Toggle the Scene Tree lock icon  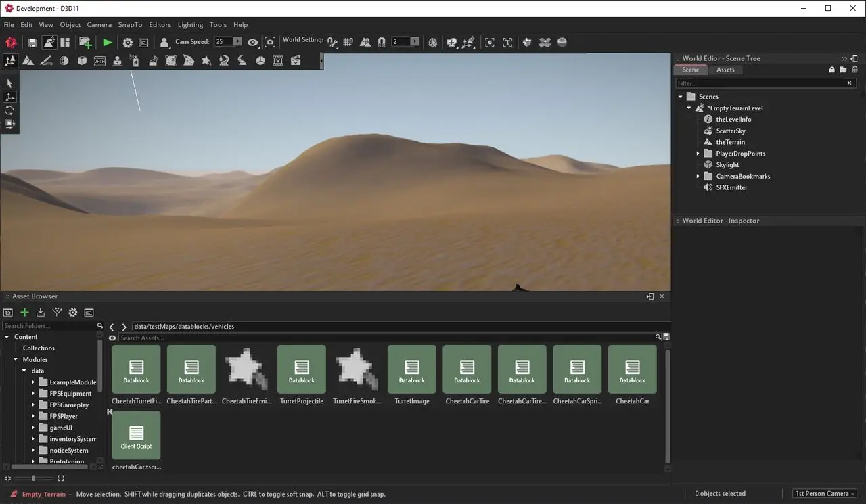click(831, 70)
